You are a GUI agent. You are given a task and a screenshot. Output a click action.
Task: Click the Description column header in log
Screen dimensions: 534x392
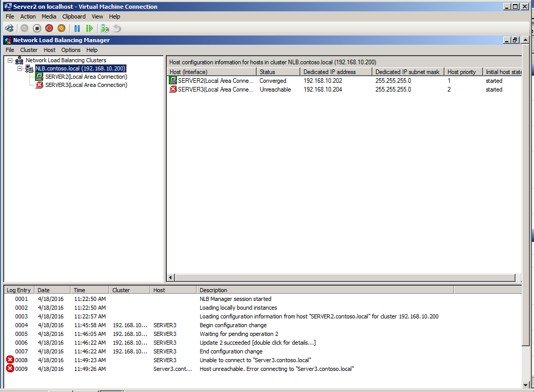pyautogui.click(x=325, y=290)
